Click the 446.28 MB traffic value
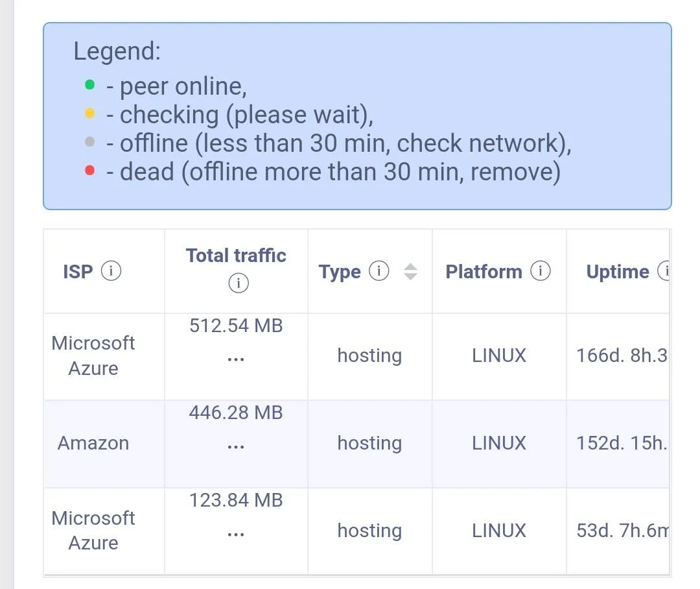 click(236, 413)
